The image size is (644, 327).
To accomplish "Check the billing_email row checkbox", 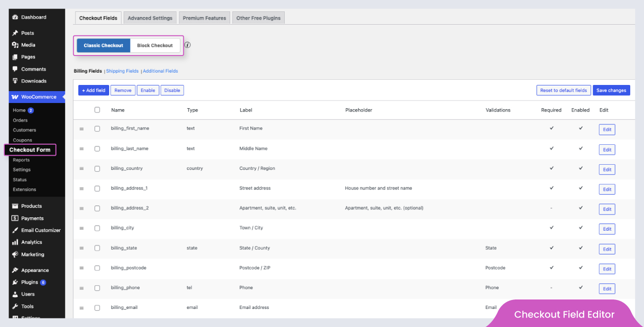I will [97, 308].
